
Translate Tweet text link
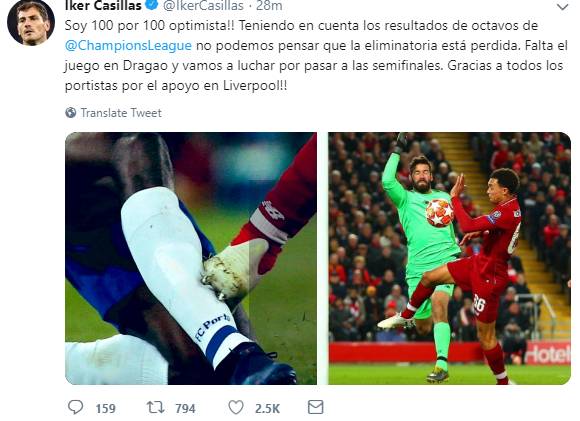tap(121, 113)
